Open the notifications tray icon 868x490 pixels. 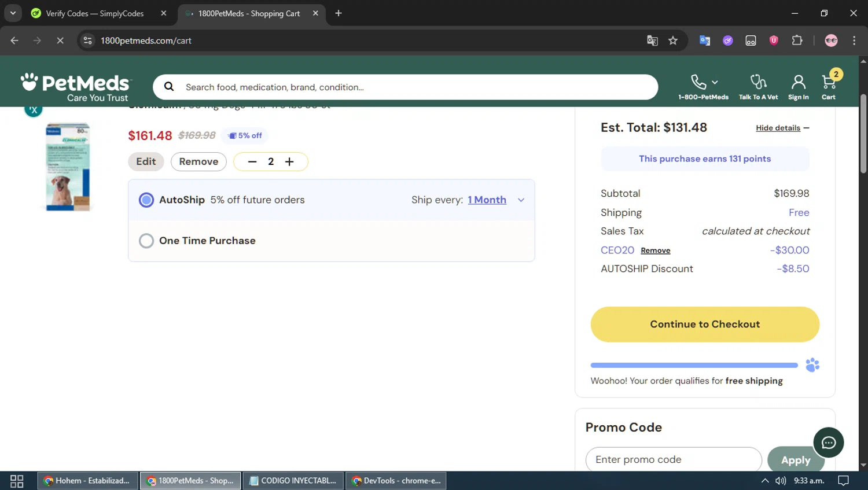[844, 481]
